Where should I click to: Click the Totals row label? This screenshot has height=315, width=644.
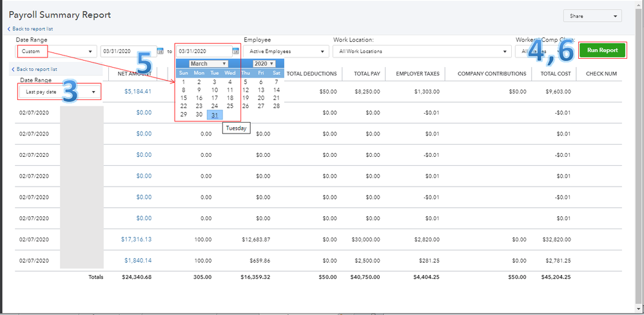pos(95,277)
